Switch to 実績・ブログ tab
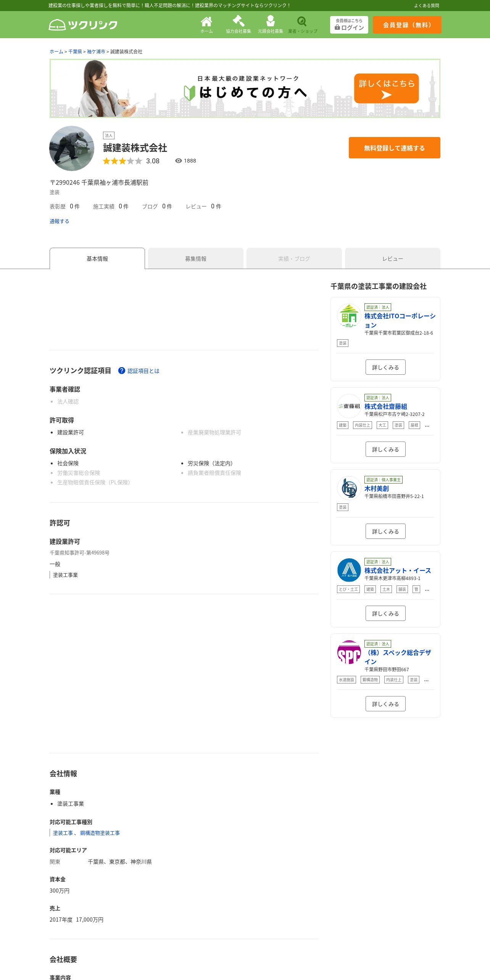Viewport: 490px width, 980px height. point(294,258)
